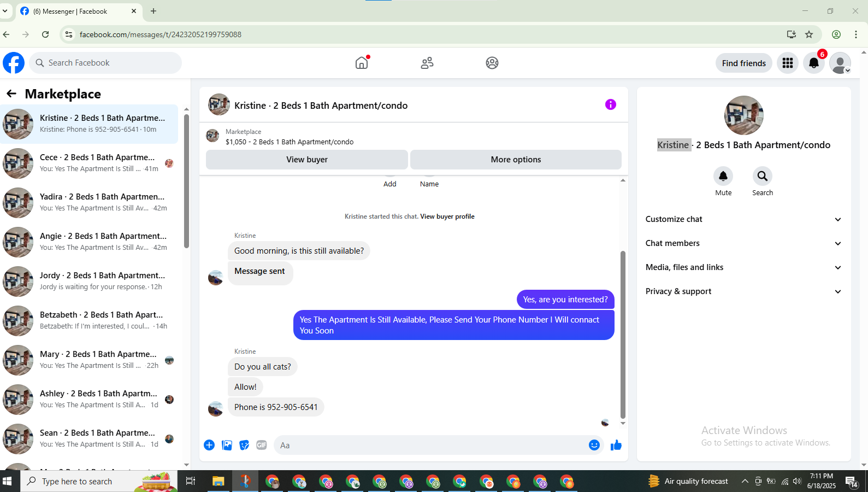Open Mary's apartment conversation

click(x=89, y=360)
